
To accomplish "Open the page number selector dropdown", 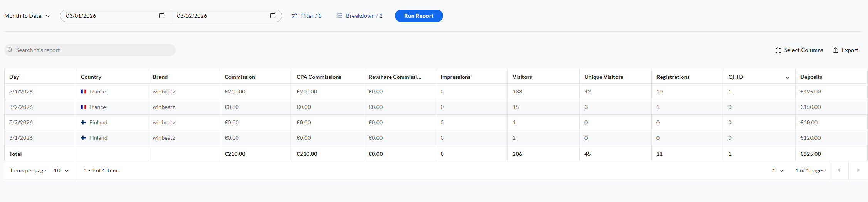I will pyautogui.click(x=778, y=170).
